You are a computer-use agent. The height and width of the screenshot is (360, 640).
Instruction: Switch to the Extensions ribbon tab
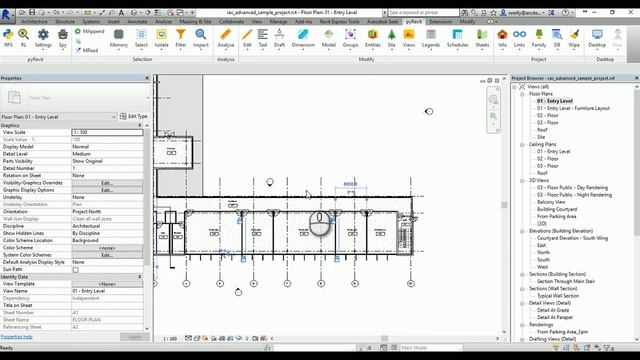[x=441, y=21]
